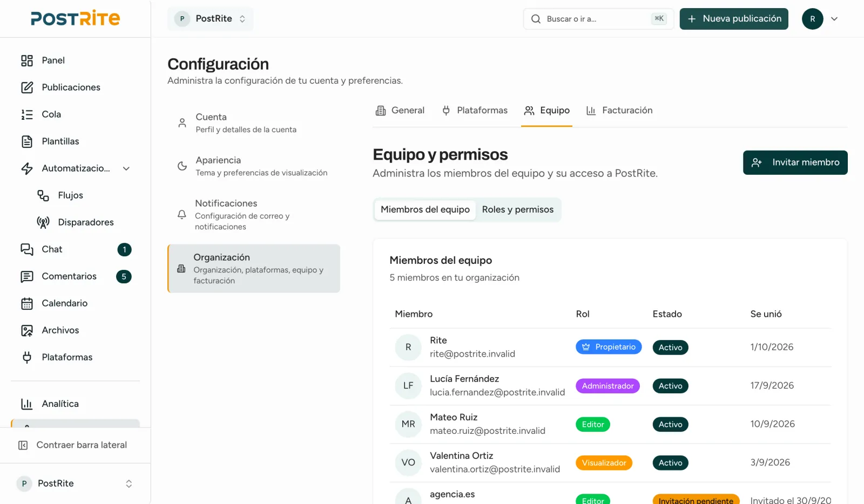Open PostRite organization selector at sidebar bottom

[x=75, y=483]
